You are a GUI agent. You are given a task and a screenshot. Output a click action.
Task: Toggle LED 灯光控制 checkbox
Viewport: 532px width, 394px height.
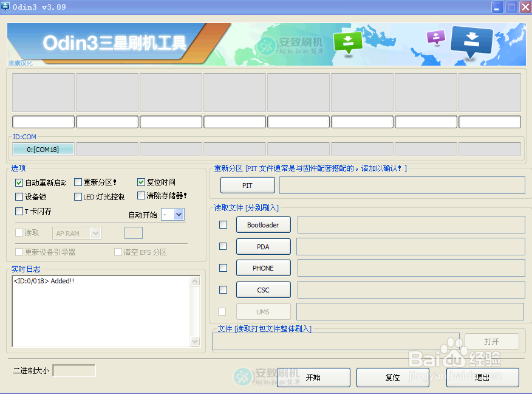point(78,196)
